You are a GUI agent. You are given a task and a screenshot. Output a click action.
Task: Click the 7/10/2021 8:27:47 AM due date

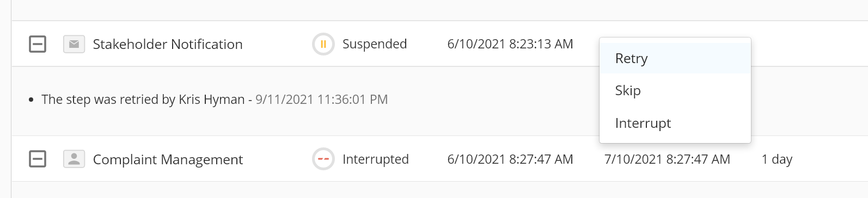point(667,159)
